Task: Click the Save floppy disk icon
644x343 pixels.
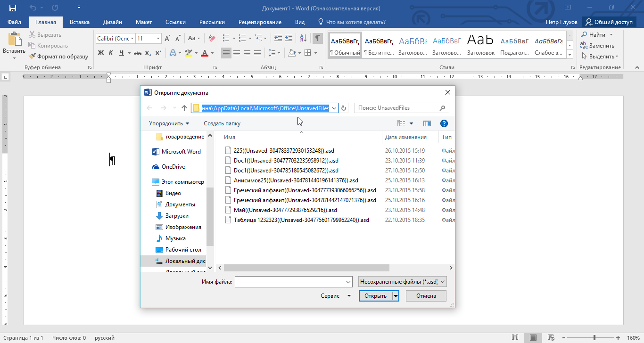Action: [13, 8]
